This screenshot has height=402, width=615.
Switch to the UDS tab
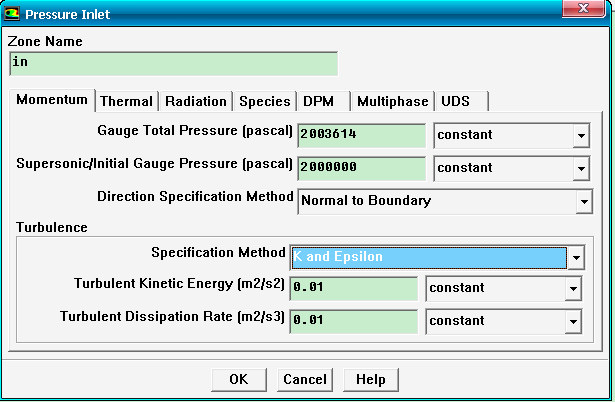click(x=455, y=101)
